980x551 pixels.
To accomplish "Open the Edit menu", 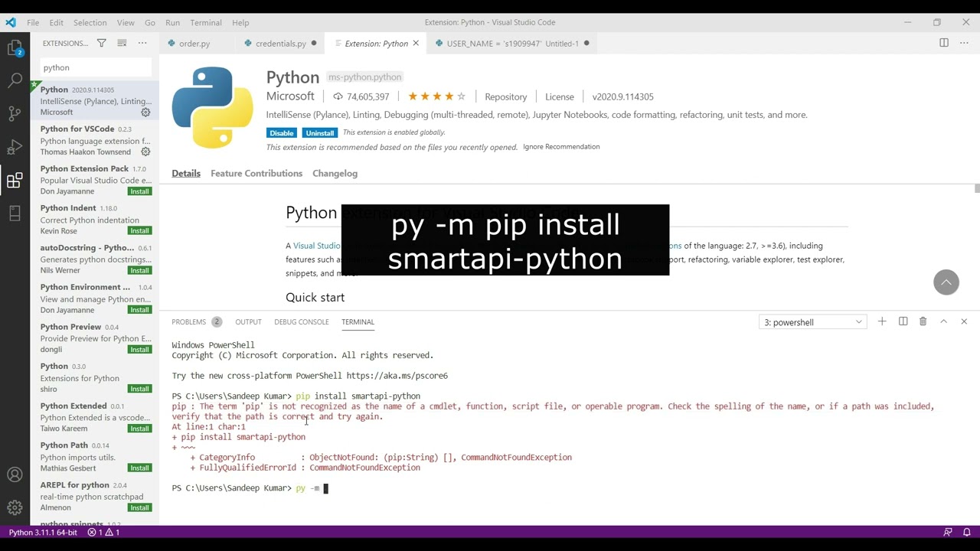I will [57, 22].
